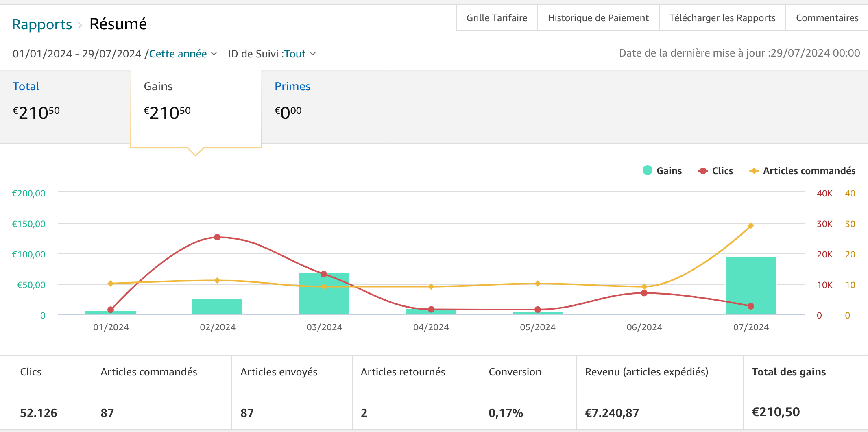This screenshot has height=432, width=868.
Task: Go to Rapports breadcrumb link
Action: [x=42, y=24]
